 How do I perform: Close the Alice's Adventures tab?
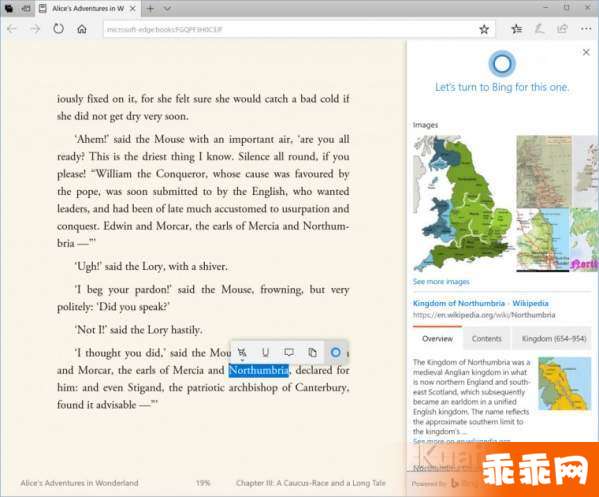[x=133, y=8]
